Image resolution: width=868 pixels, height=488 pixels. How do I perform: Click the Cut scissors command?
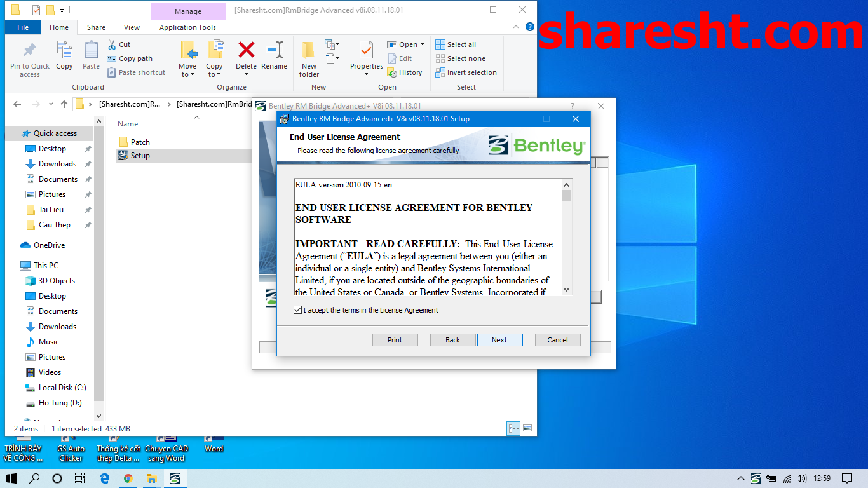tap(119, 44)
